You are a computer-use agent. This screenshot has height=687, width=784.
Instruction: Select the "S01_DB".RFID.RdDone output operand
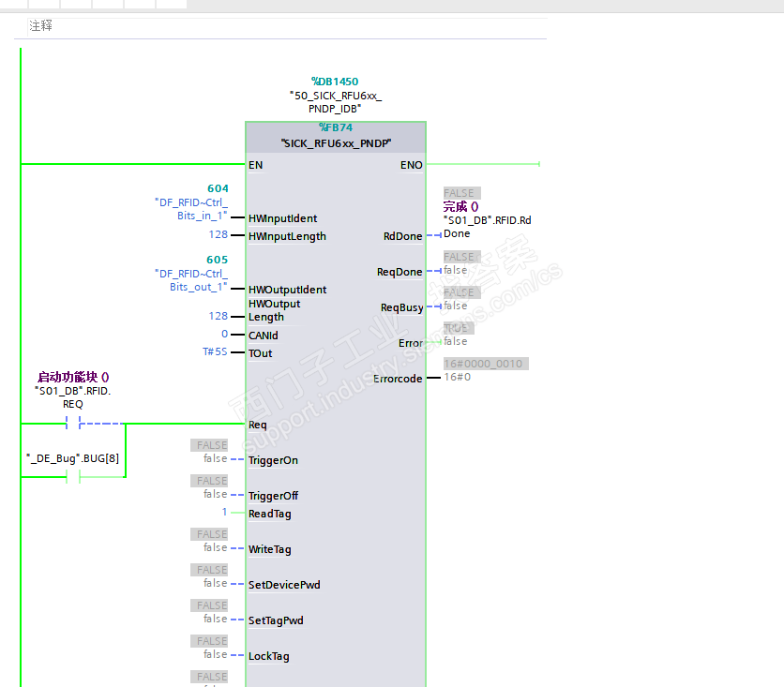487,227
